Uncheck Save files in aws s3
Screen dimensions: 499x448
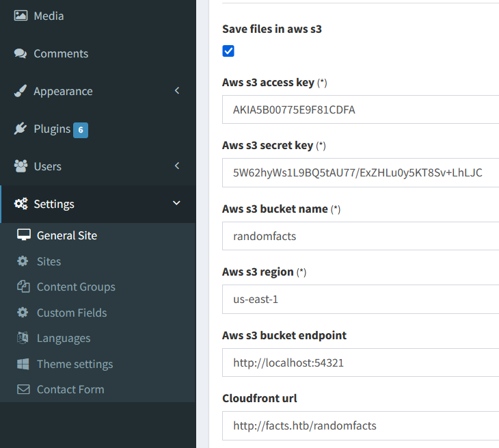(228, 51)
